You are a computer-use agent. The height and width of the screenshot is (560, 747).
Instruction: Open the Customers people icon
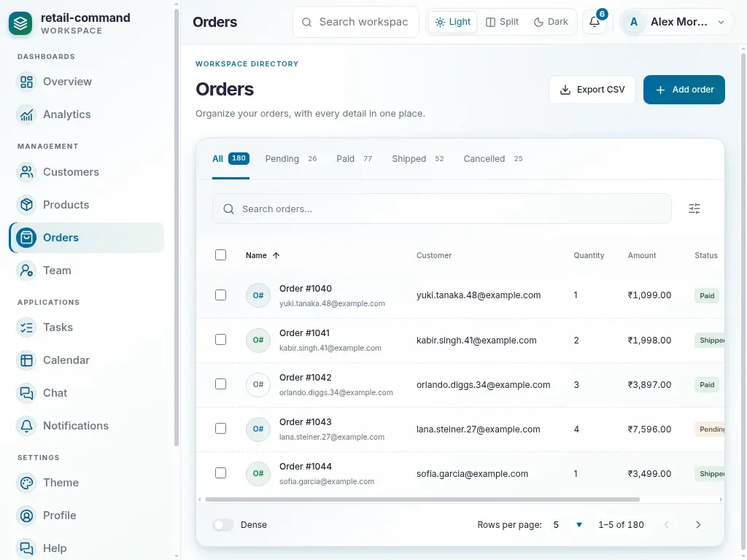click(x=27, y=172)
